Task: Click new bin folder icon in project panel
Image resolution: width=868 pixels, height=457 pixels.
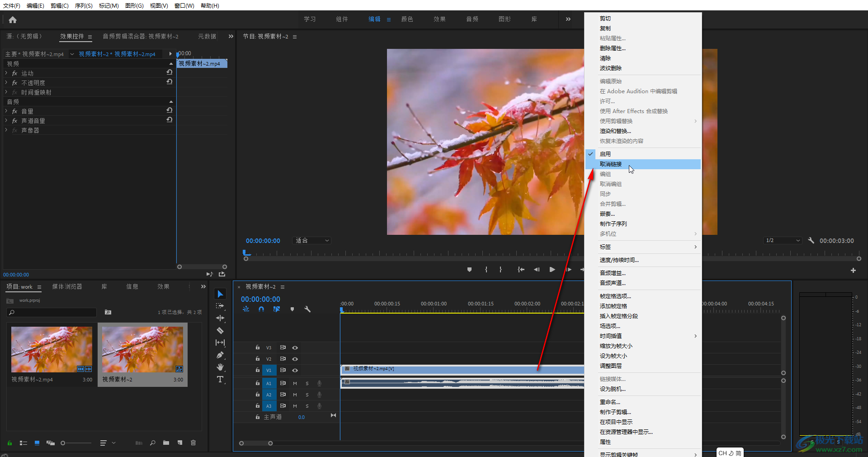Action: point(166,443)
